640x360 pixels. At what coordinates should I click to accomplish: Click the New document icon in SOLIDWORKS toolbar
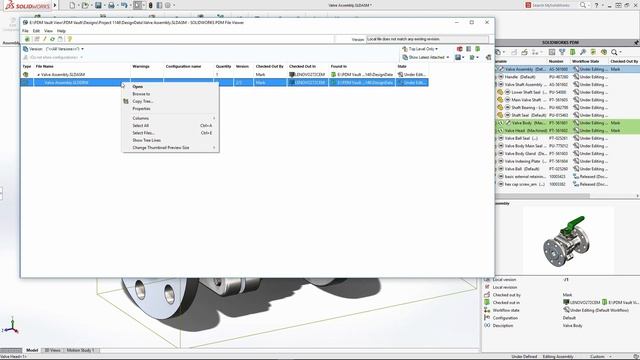(72, 5)
